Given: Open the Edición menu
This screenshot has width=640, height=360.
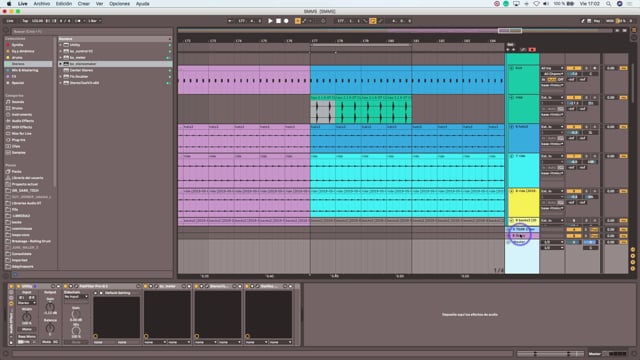Looking at the screenshot, I should 64,4.
